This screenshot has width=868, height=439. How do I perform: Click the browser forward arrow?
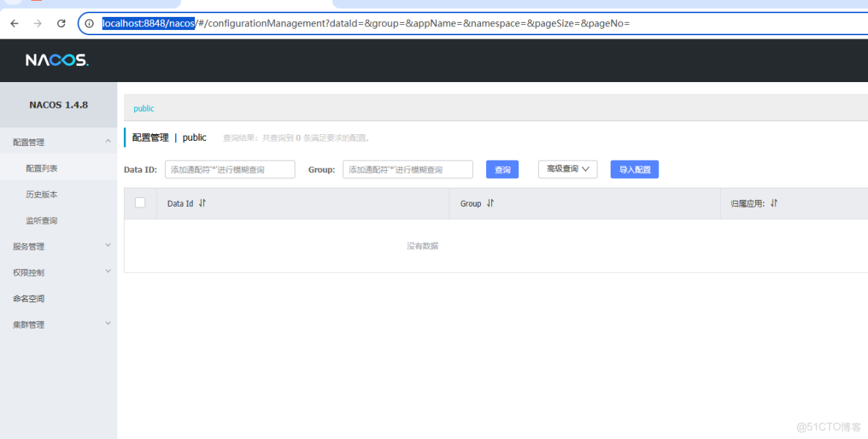pos(37,23)
